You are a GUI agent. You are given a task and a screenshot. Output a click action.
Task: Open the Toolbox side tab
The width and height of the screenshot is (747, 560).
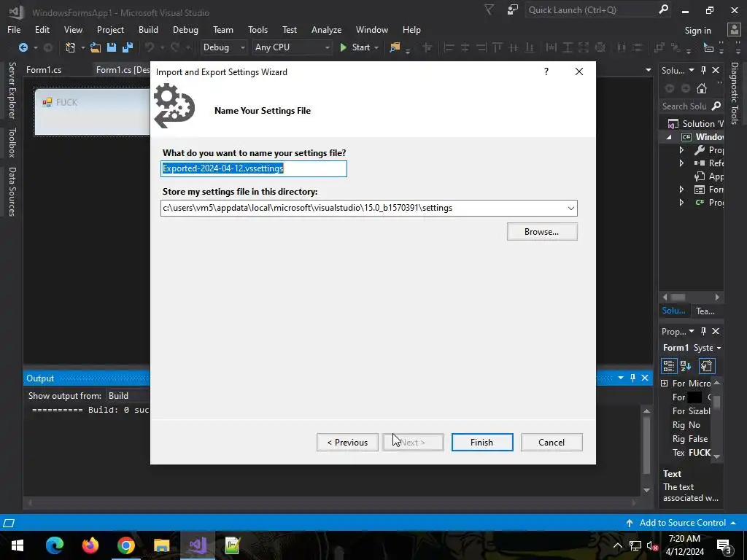12,142
